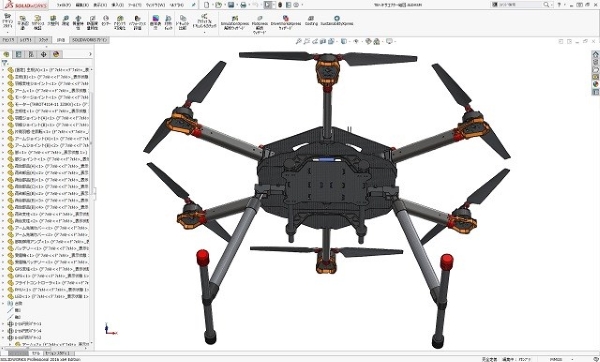Click the Mass Properties tool icon
The image size is (600, 362).
[78, 23]
